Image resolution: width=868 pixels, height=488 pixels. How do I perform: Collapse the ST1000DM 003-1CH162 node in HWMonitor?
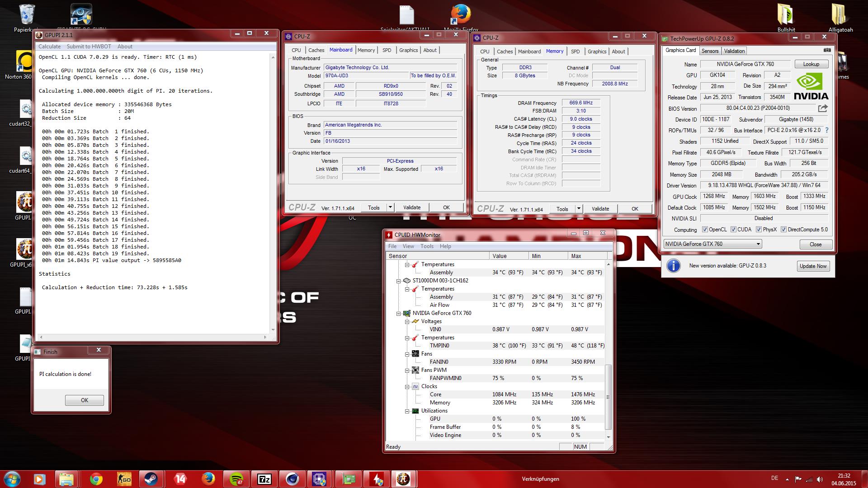(x=398, y=281)
